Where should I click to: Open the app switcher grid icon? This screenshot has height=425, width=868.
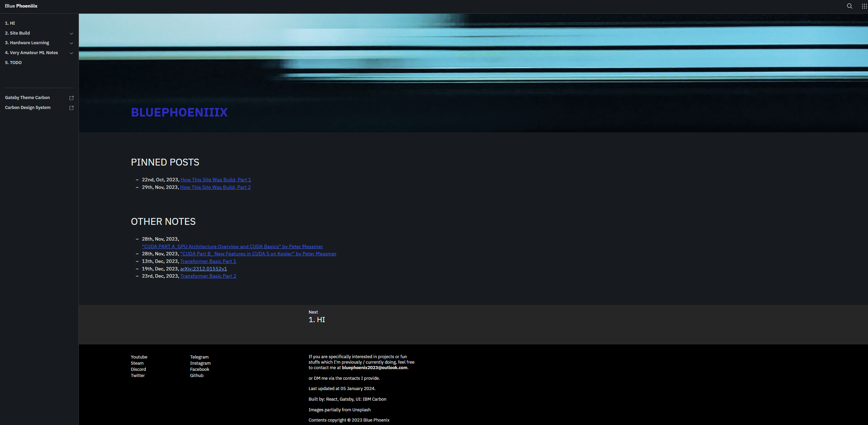tap(864, 6)
